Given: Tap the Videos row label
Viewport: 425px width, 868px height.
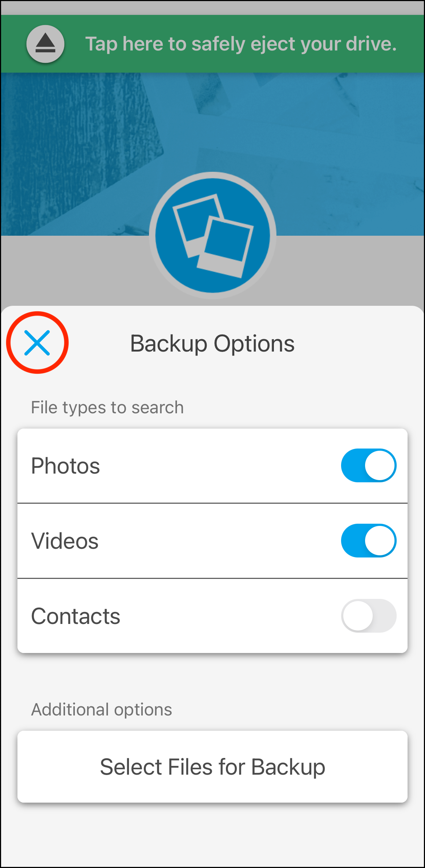Looking at the screenshot, I should coord(64,540).
